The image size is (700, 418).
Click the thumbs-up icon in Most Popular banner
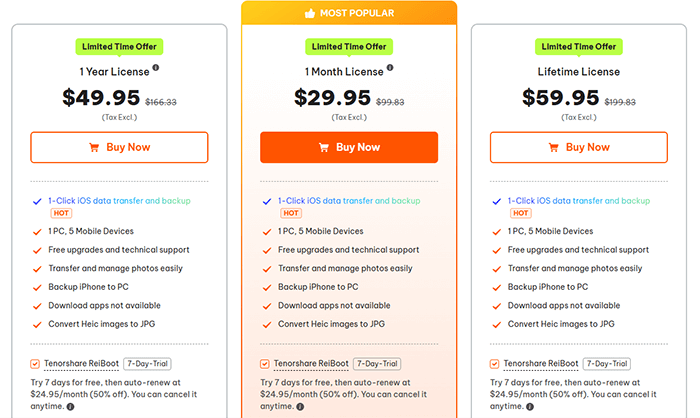[x=310, y=13]
